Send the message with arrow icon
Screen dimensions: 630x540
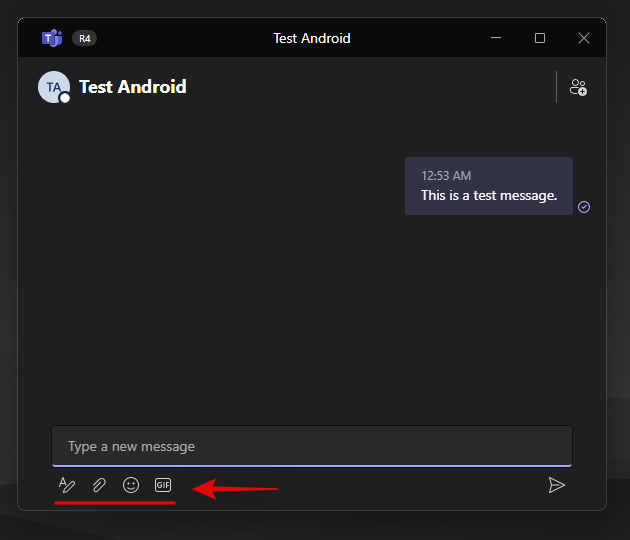[x=557, y=485]
